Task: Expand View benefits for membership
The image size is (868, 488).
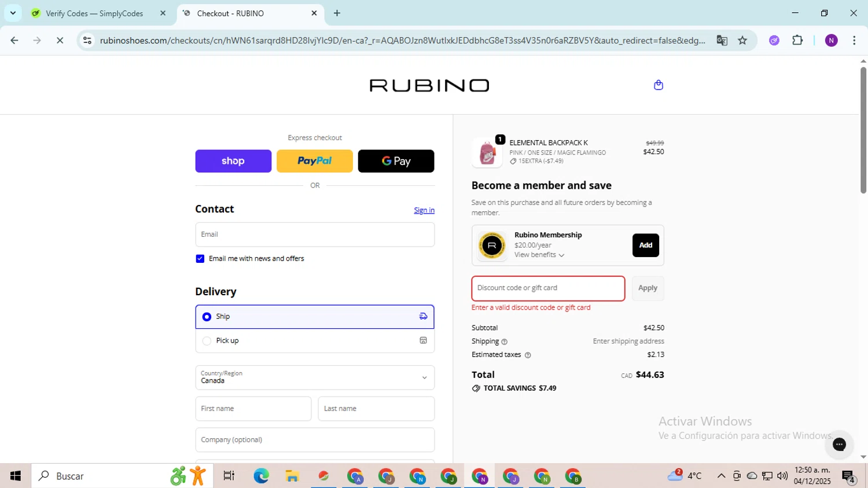Action: [x=539, y=255]
